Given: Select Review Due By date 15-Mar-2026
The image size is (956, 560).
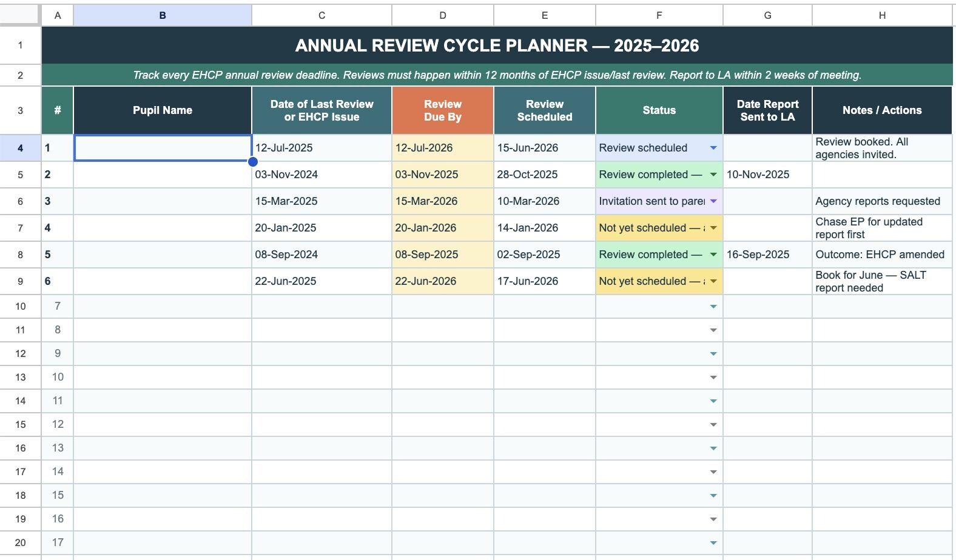Looking at the screenshot, I should coord(443,201).
